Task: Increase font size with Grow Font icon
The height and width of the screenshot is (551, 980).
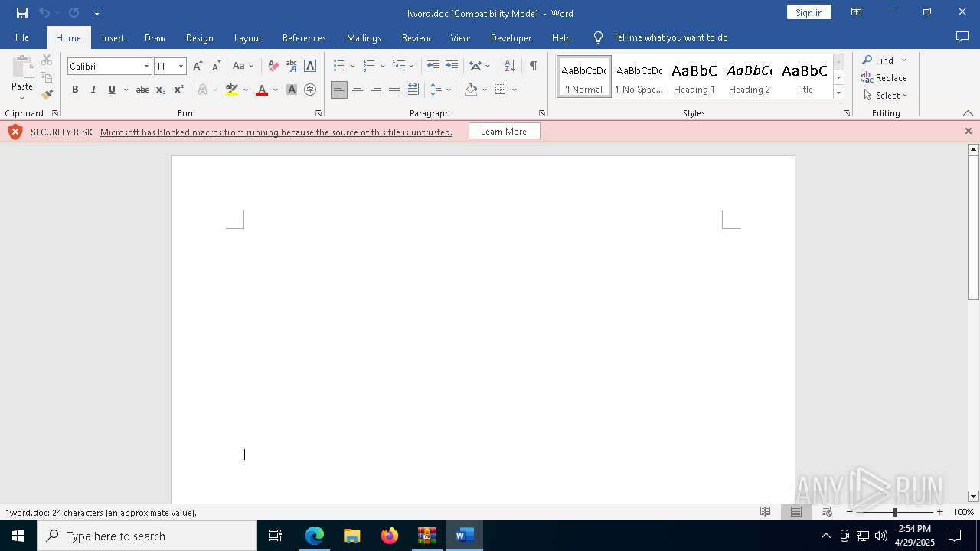Action: (198, 67)
